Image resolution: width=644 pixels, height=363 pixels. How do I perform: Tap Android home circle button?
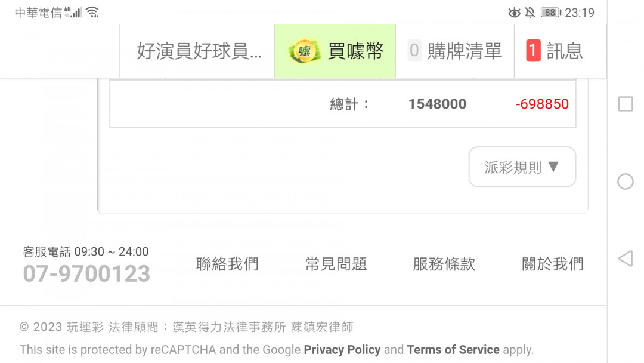[626, 181]
